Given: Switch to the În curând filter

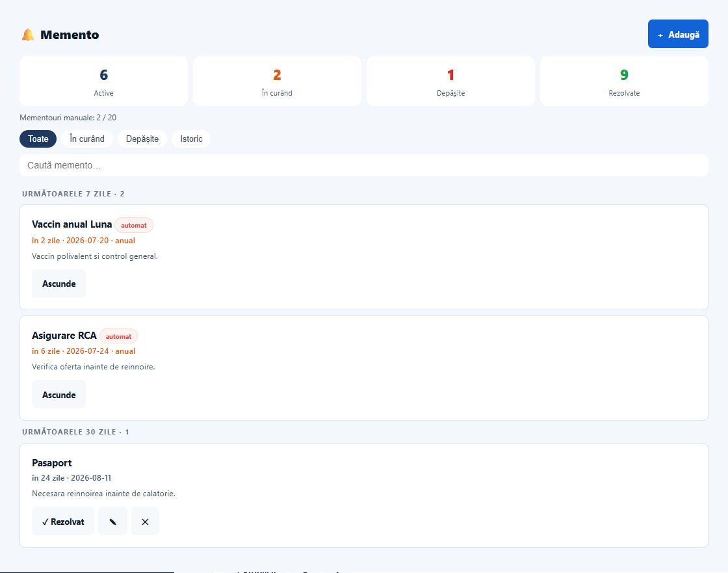Looking at the screenshot, I should coord(87,139).
